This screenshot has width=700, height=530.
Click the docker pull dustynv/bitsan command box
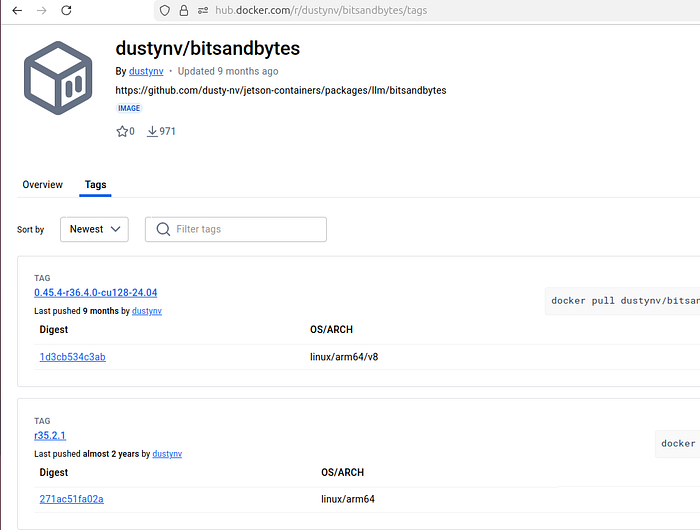coord(622,301)
